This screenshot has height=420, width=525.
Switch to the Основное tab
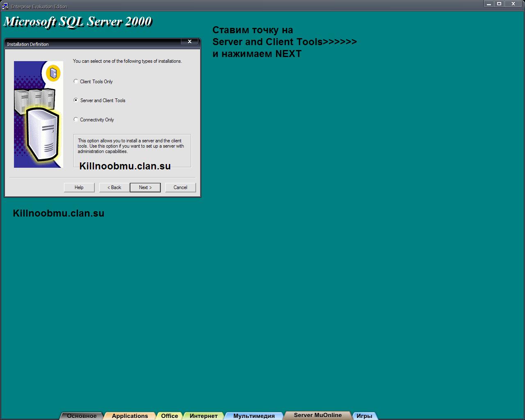pos(82,416)
